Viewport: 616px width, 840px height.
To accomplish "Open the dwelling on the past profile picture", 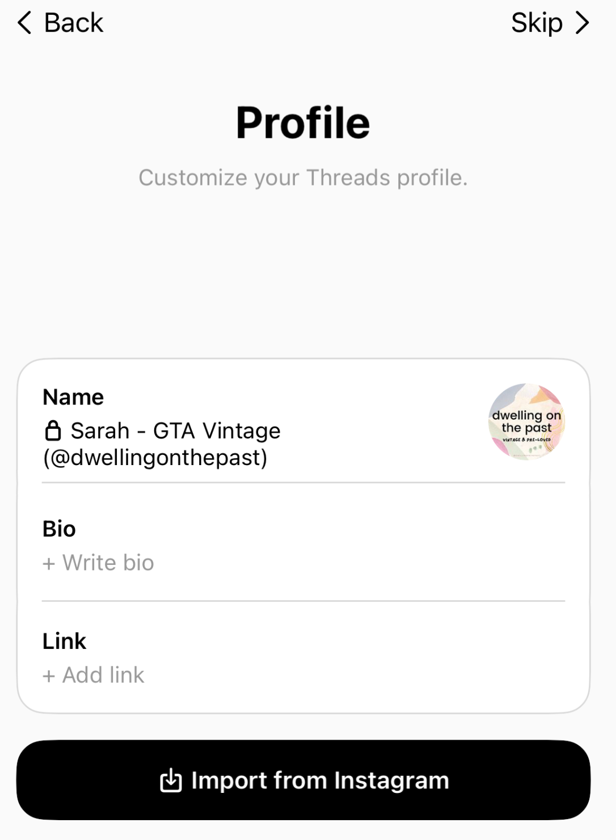I will coord(526,421).
